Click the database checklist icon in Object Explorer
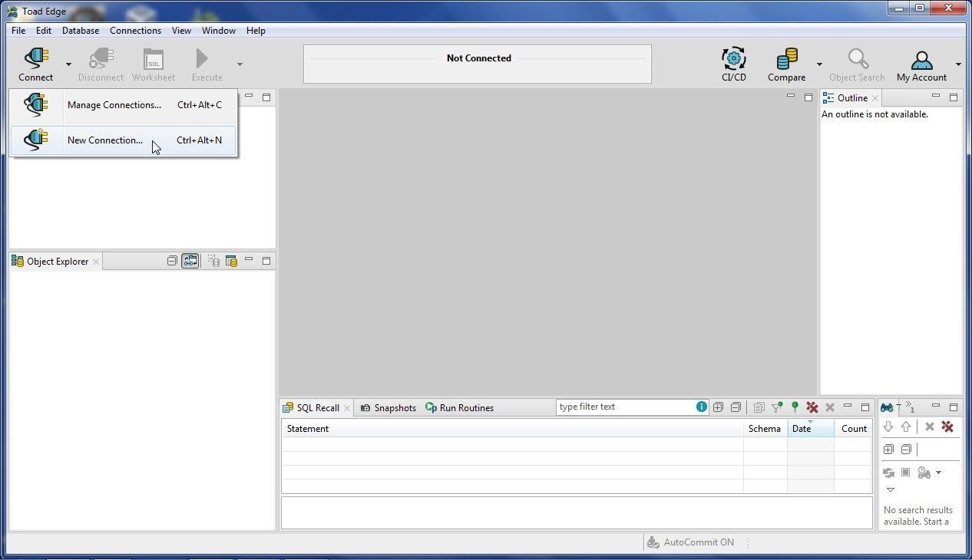 pos(213,262)
